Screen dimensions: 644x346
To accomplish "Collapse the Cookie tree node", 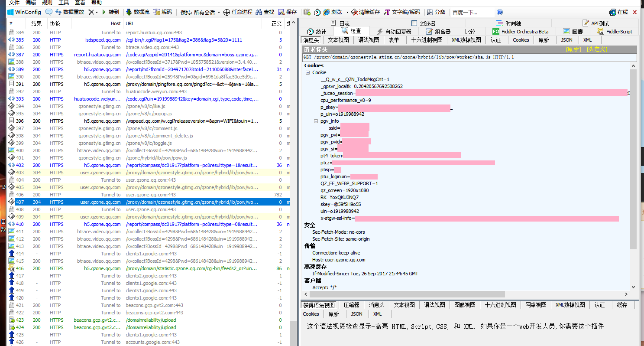I will 308,72.
